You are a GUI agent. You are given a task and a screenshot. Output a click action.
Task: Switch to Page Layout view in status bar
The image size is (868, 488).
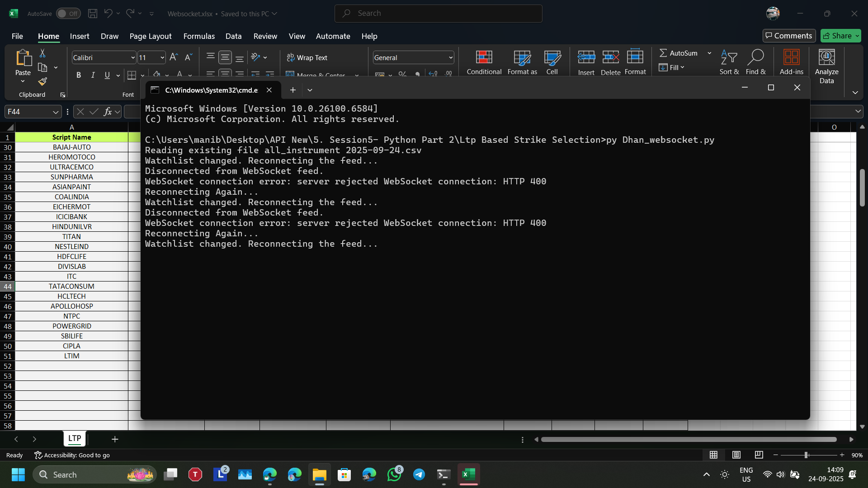click(x=736, y=455)
